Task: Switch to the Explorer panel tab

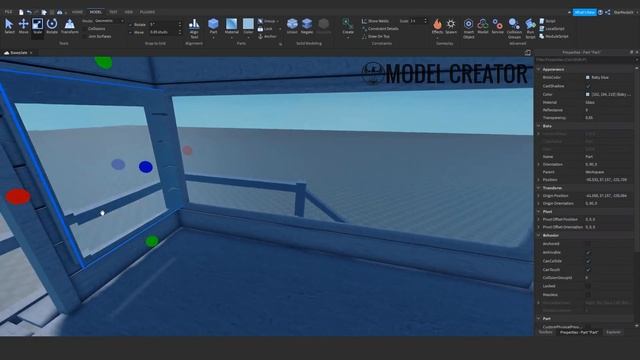Action: pos(613,332)
